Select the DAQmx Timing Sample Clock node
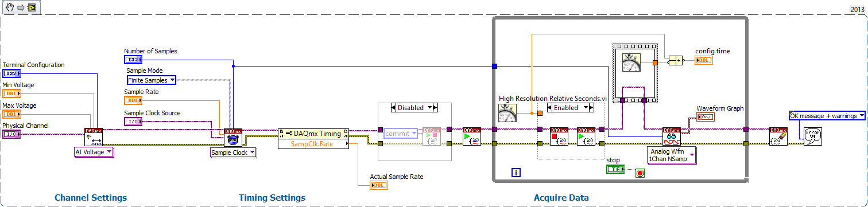868x207 pixels. [x=233, y=138]
